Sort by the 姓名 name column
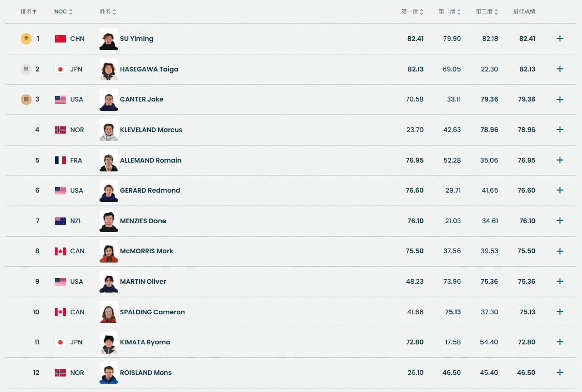Screen dimensions: 582x392 [108, 11]
